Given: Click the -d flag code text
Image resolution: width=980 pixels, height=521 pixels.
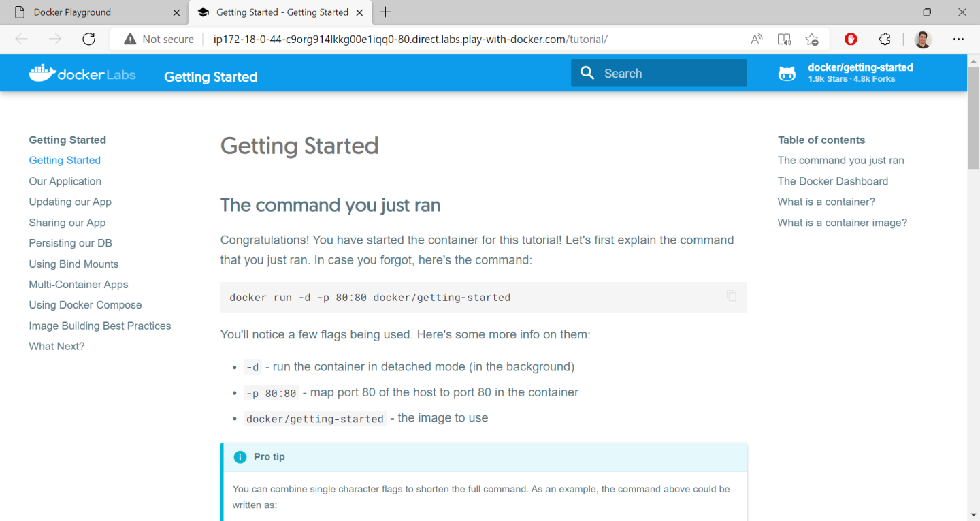Looking at the screenshot, I should 252,367.
